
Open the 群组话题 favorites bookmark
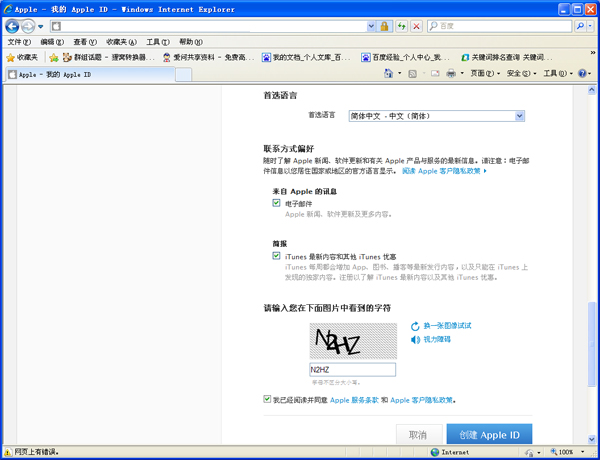[x=109, y=57]
